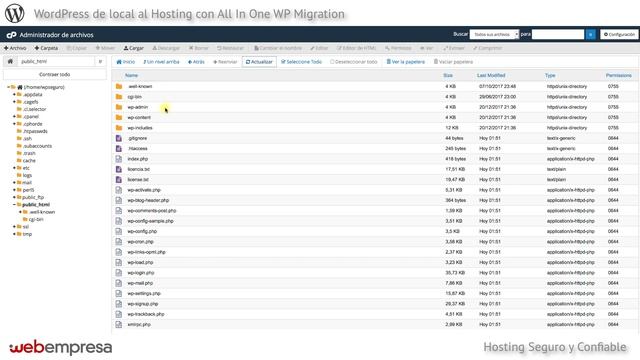This screenshot has width=640, height=360.
Task: Expand the .cpanel tree folder
Action: click(14, 116)
